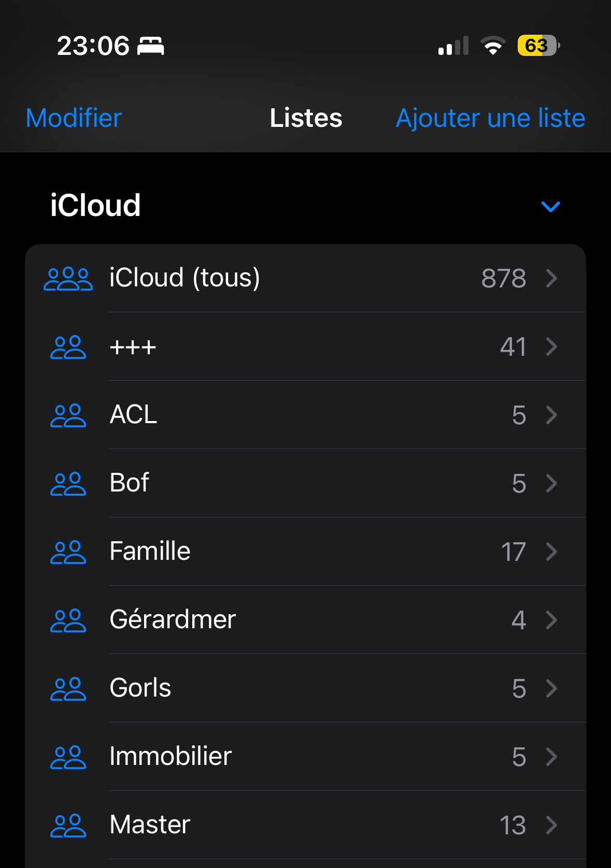Tap the group icon next to ACL
The image size is (611, 868).
68,415
